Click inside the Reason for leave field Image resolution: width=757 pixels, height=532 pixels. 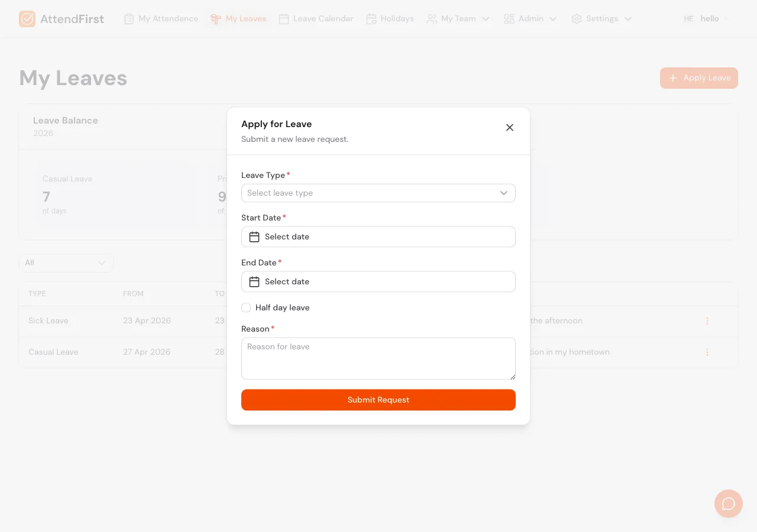(x=378, y=358)
